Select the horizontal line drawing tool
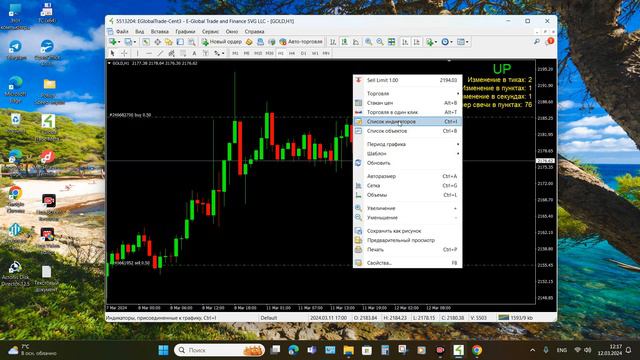 tap(149, 53)
